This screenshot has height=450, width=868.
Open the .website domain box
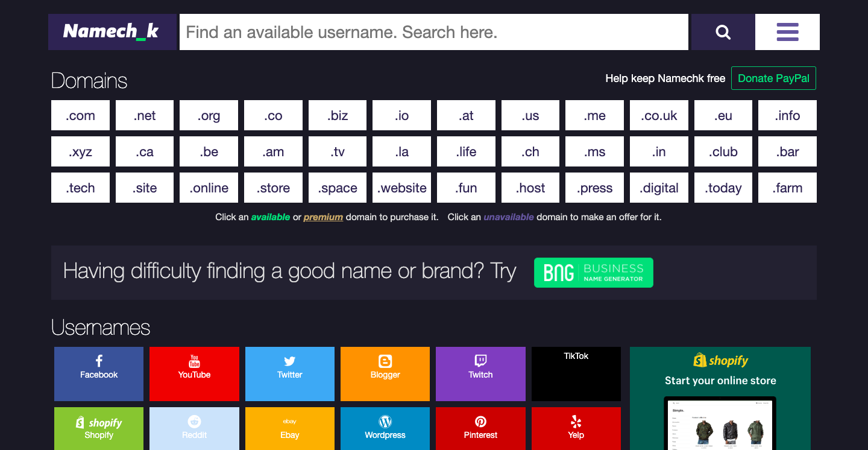pyautogui.click(x=401, y=188)
